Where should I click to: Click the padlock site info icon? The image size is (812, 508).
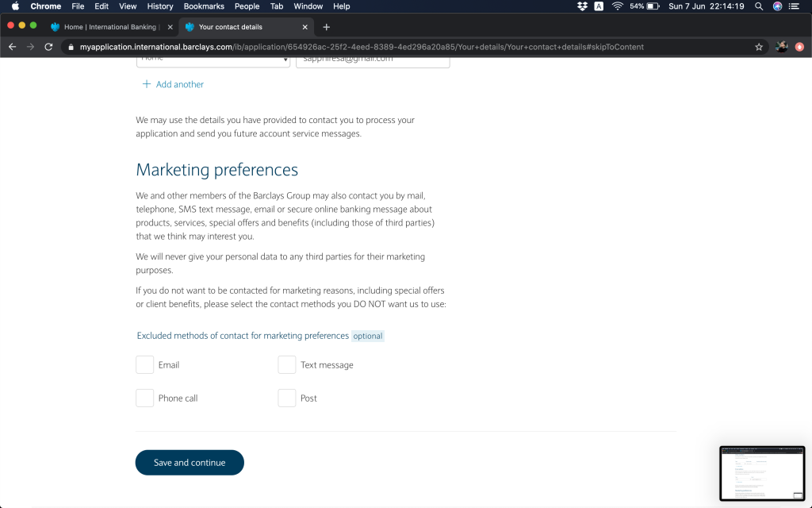point(71,47)
